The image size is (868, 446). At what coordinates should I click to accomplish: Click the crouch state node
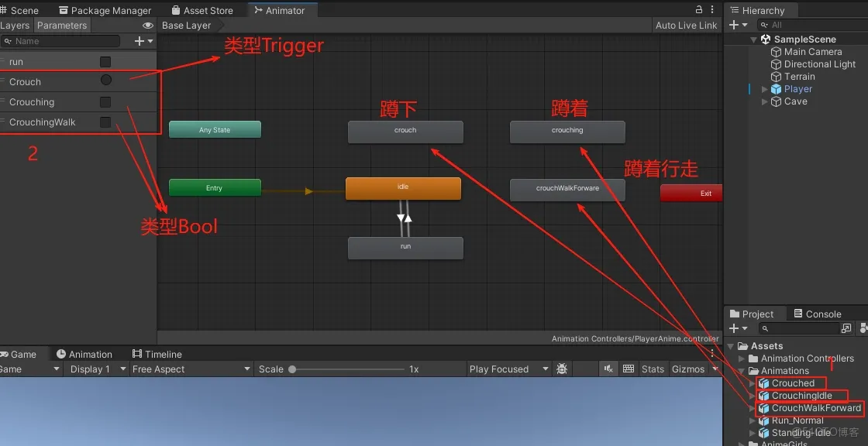click(x=405, y=132)
